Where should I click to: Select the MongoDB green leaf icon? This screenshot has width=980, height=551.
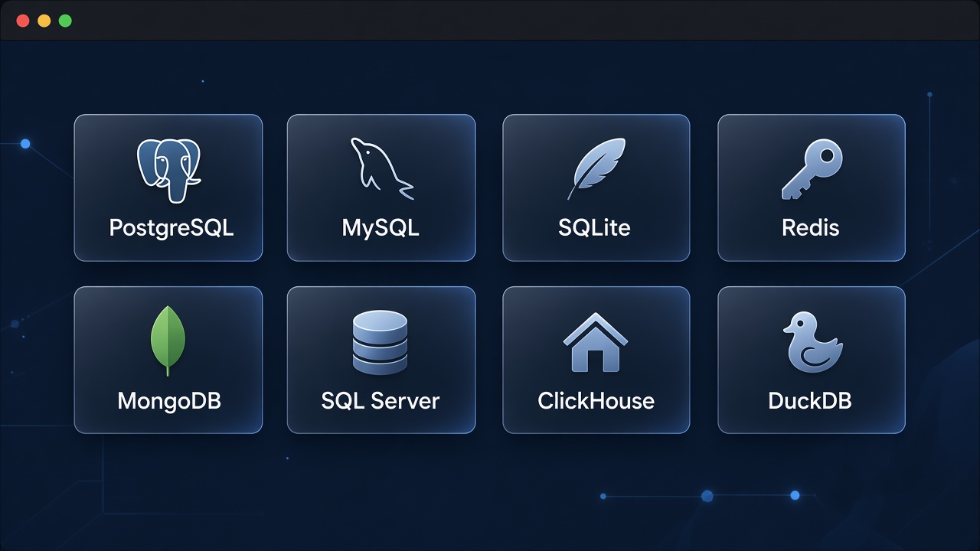[x=168, y=341]
